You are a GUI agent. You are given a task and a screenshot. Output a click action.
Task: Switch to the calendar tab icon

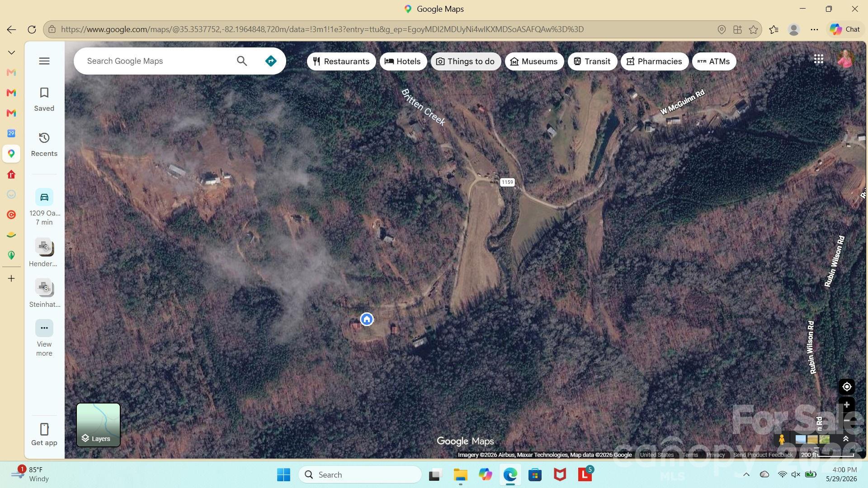(x=11, y=133)
